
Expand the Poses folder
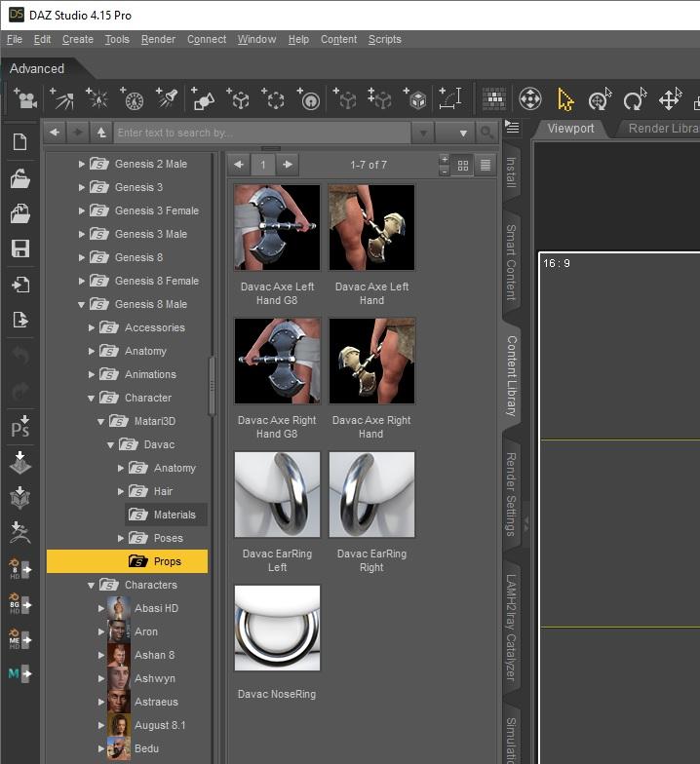pyautogui.click(x=121, y=538)
